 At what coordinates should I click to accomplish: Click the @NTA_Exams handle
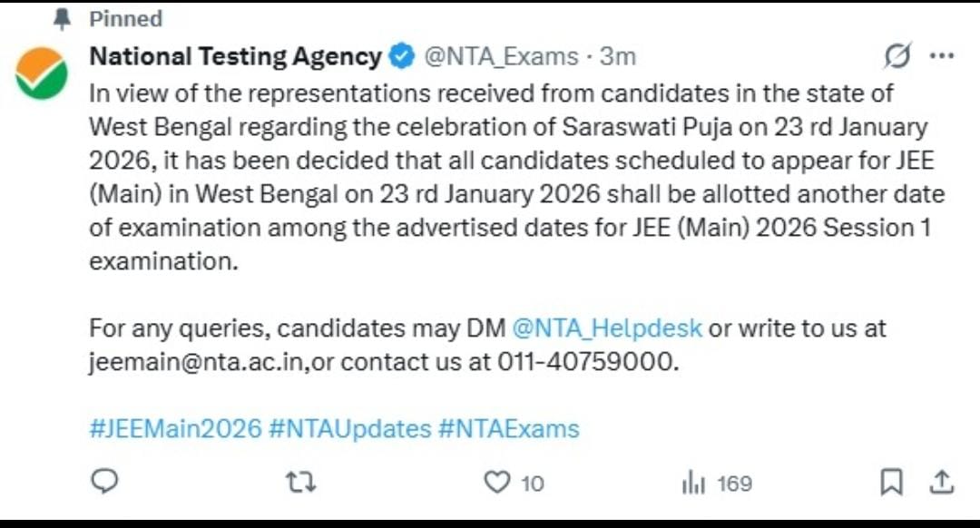click(501, 57)
